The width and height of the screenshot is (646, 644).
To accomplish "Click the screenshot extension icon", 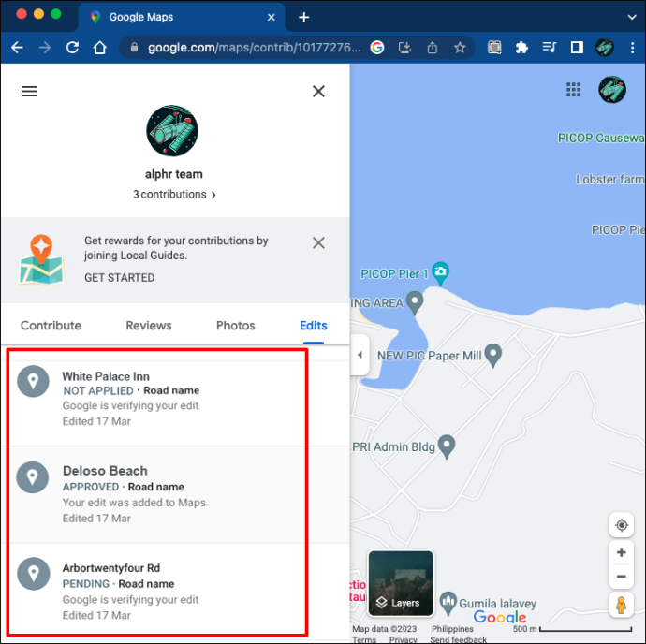I will [x=494, y=48].
